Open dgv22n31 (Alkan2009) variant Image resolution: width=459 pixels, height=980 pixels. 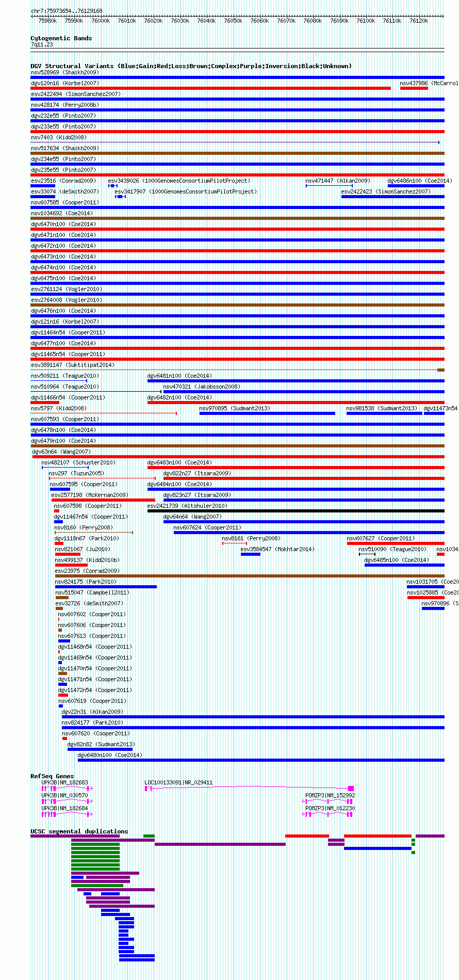coord(92,712)
